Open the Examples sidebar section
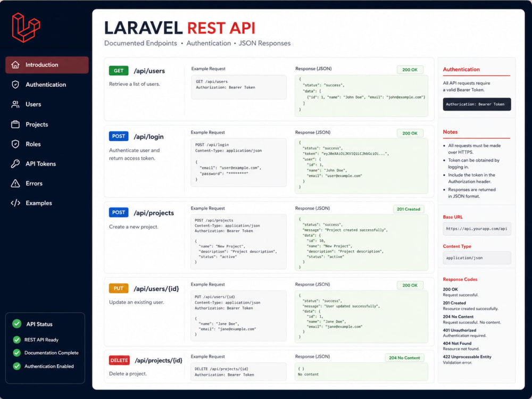Viewport: 532px width, 399px height. [47, 203]
